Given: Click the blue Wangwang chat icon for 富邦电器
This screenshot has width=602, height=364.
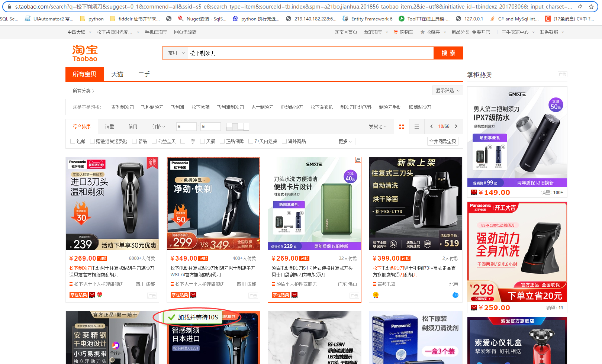Looking at the screenshot, I should coord(455,295).
